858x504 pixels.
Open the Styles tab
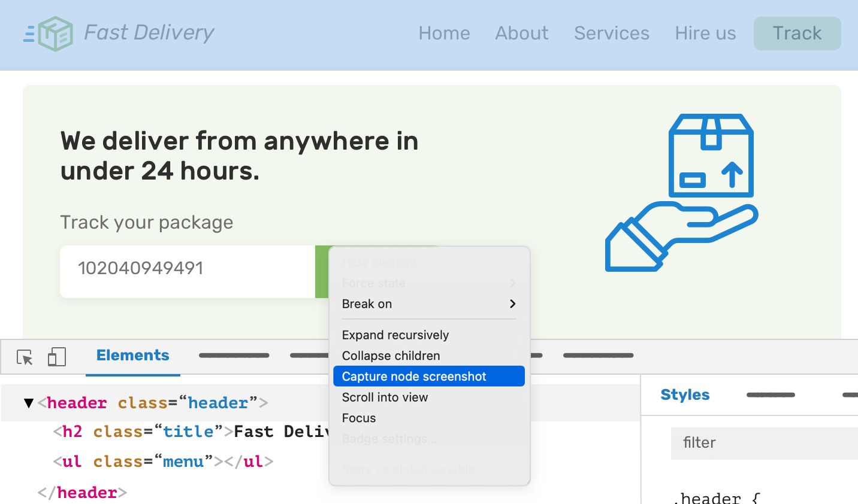click(685, 395)
